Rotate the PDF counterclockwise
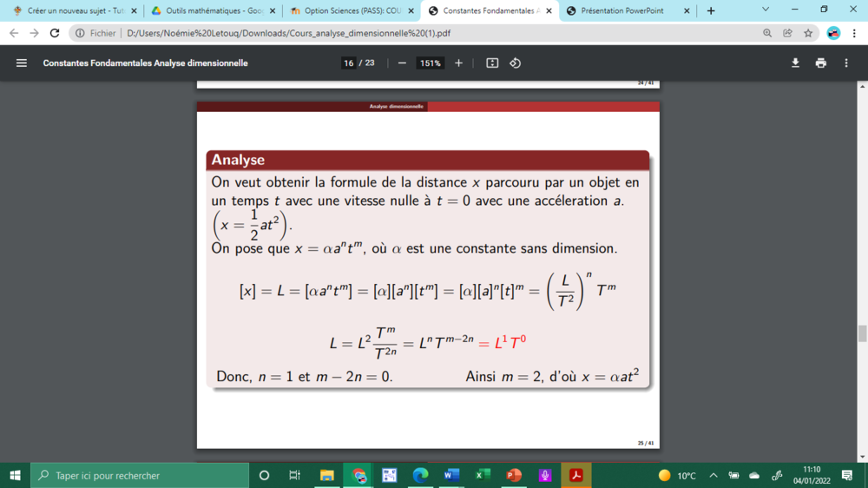868x488 pixels. pos(516,63)
